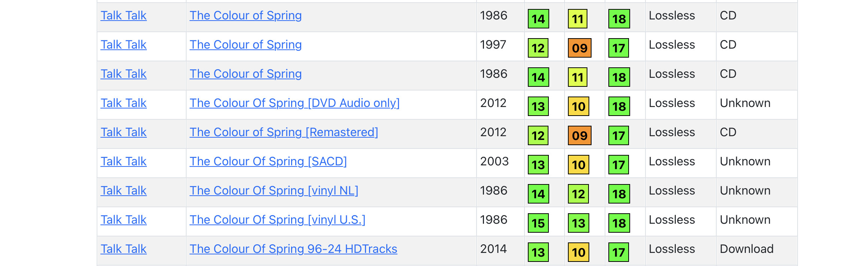Viewport: 868px width, 266px height.
Task: Select orange 09 badge in the 1997 row
Action: (x=580, y=48)
